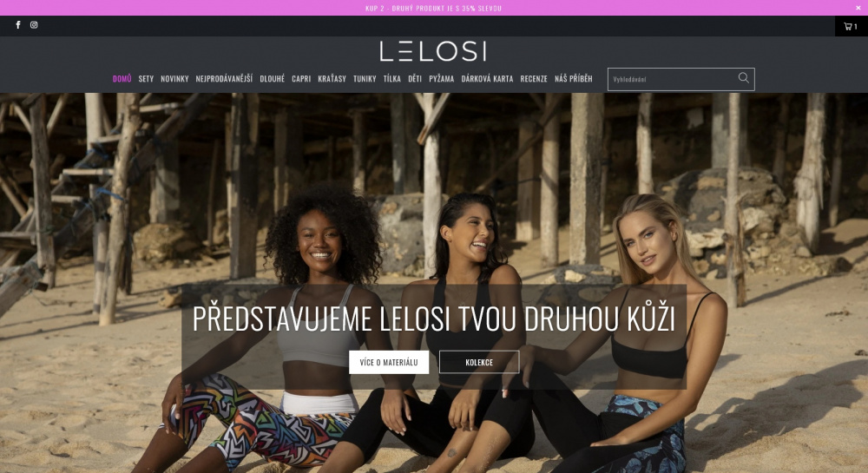Open the DÁRKOVÁ KARTA link
The height and width of the screenshot is (473, 868).
coord(487,79)
